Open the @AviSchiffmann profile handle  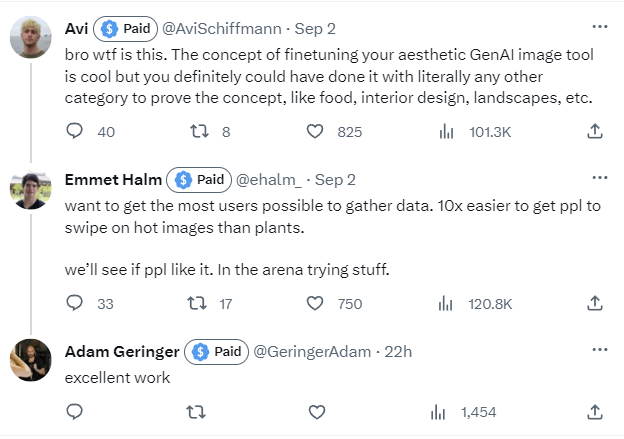223,28
